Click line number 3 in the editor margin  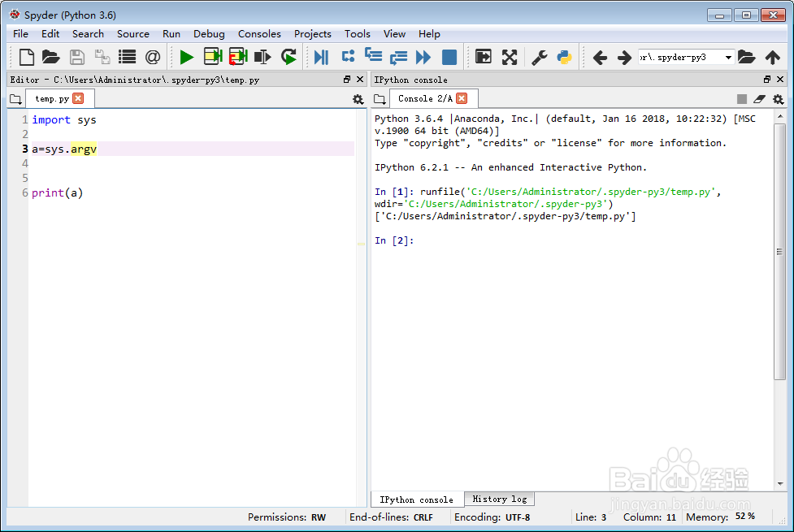point(25,149)
